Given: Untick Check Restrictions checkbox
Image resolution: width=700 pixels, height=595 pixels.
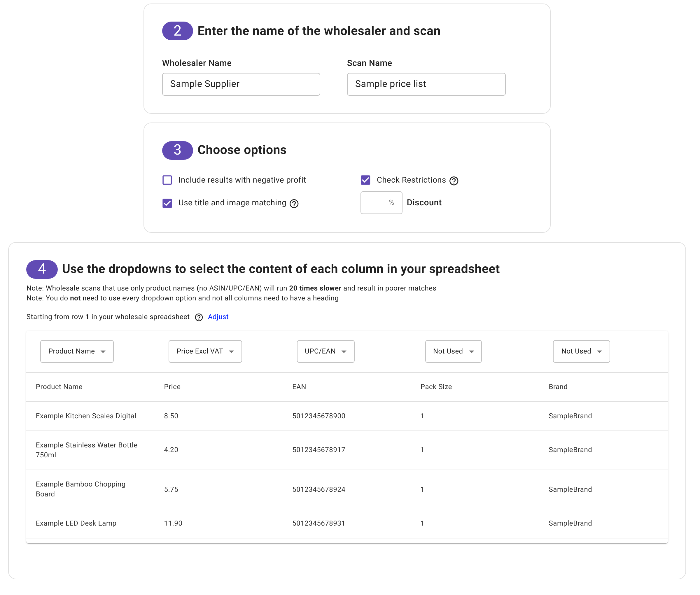Looking at the screenshot, I should coord(365,180).
